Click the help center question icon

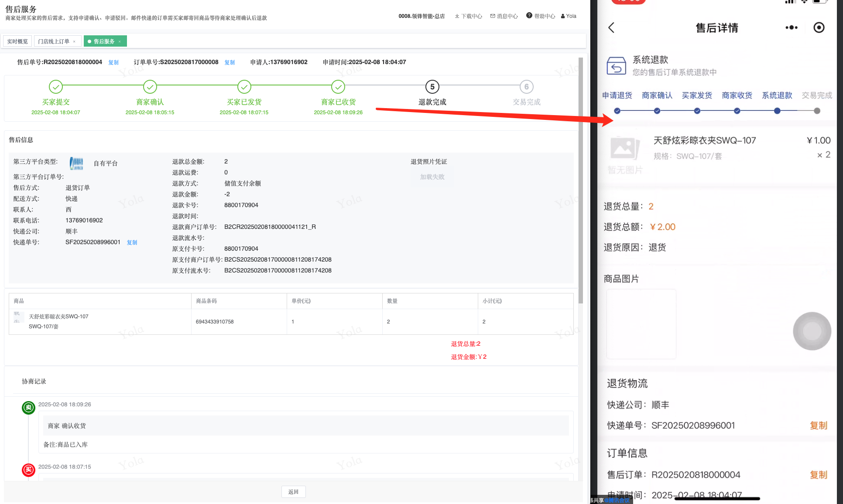529,16
